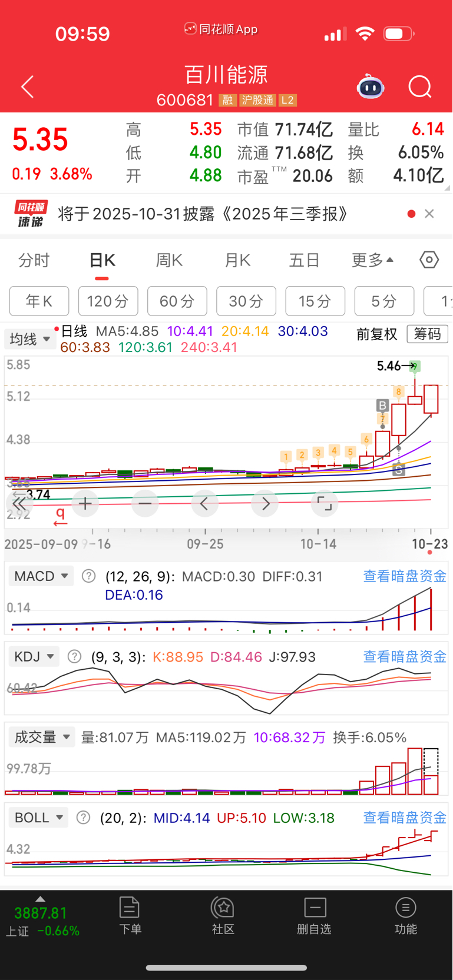Open the 前复权 adjustment option
453x980 pixels.
tap(377, 334)
